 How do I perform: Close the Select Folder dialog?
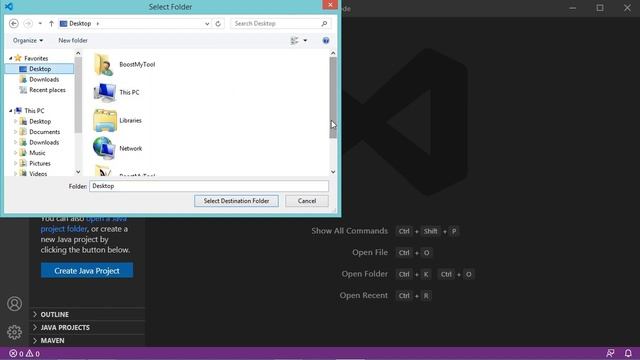(330, 4)
